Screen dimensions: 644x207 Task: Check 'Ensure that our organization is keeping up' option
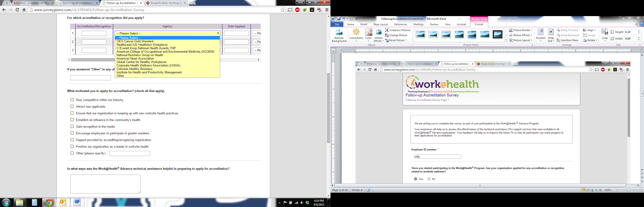[72, 113]
